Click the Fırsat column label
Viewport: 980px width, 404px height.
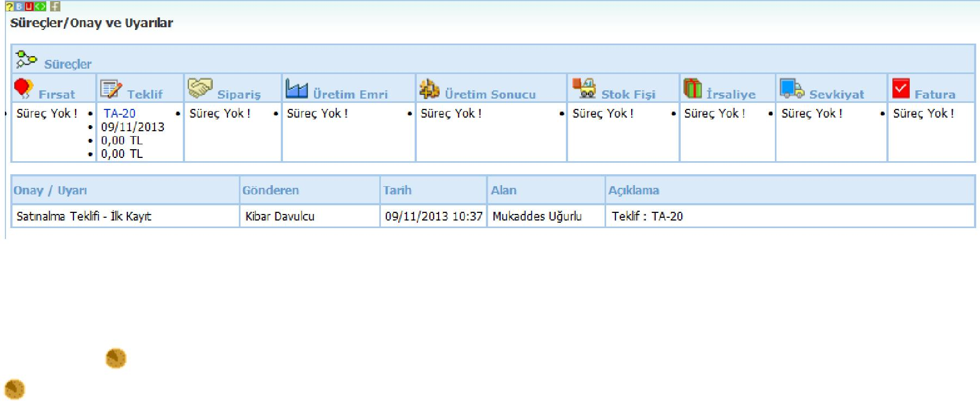pos(57,94)
